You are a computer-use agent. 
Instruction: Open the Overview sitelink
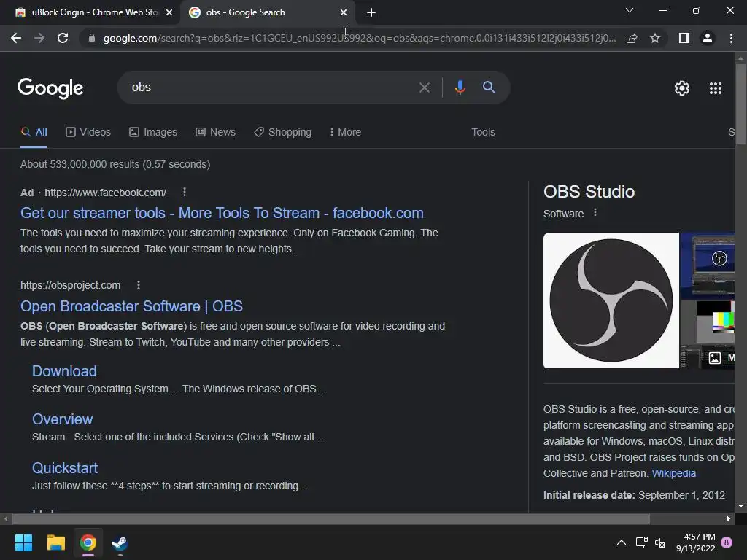click(x=63, y=419)
